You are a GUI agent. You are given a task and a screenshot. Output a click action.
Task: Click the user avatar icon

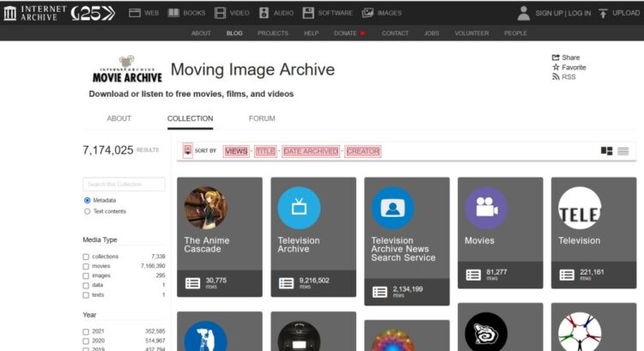click(523, 13)
